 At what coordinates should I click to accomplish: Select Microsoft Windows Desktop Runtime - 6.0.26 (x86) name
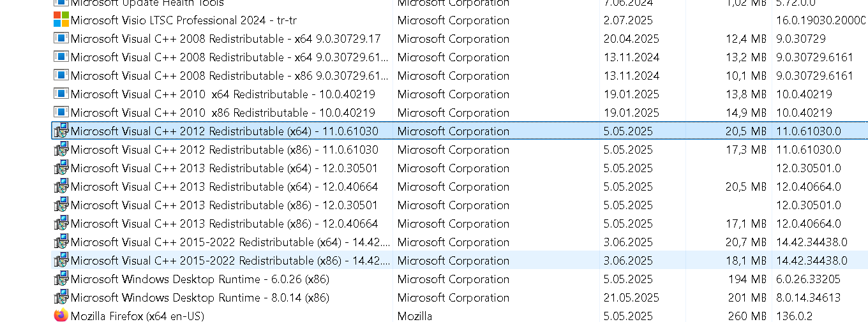[200, 279]
